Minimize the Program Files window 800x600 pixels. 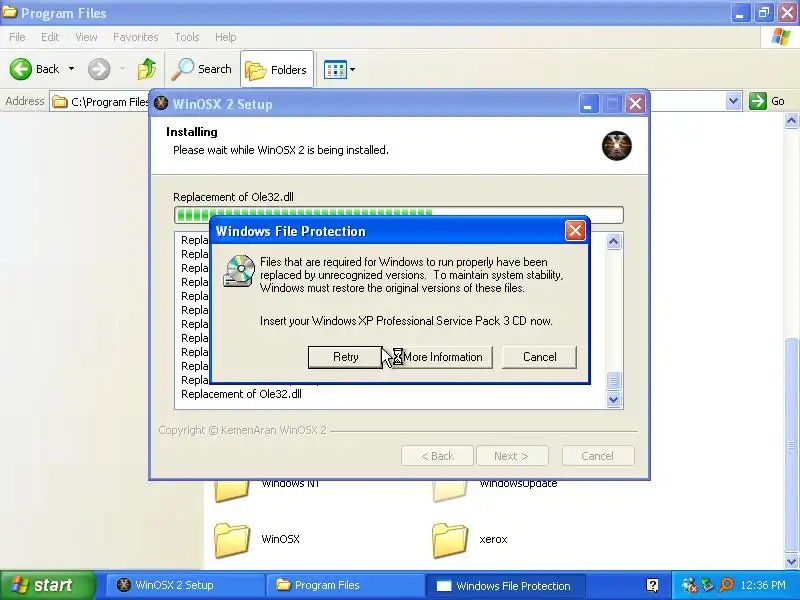739,13
